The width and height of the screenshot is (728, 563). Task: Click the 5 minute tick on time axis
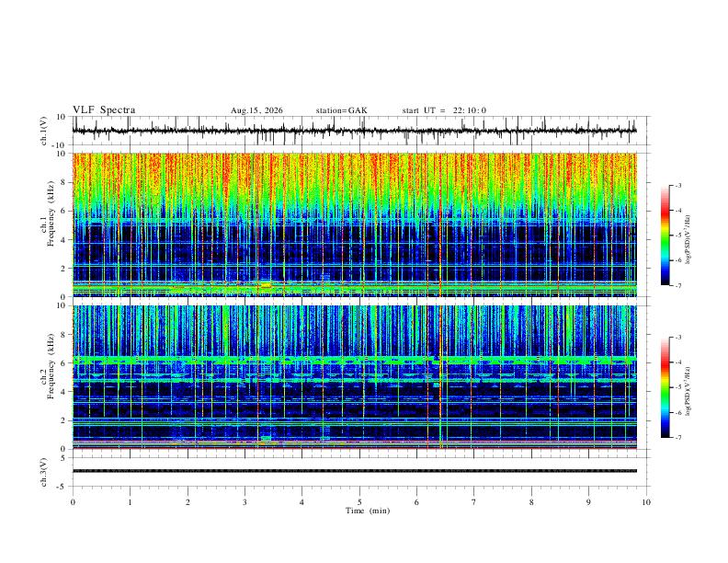(x=359, y=502)
